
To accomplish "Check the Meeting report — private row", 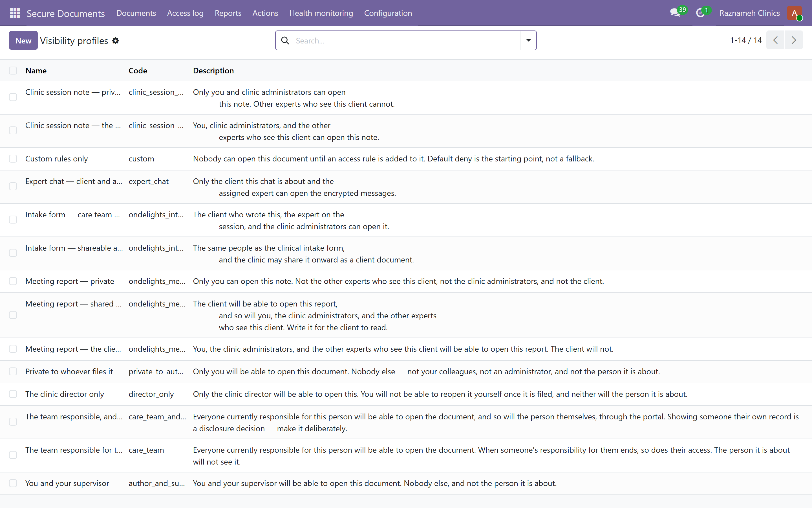I will (x=13, y=281).
